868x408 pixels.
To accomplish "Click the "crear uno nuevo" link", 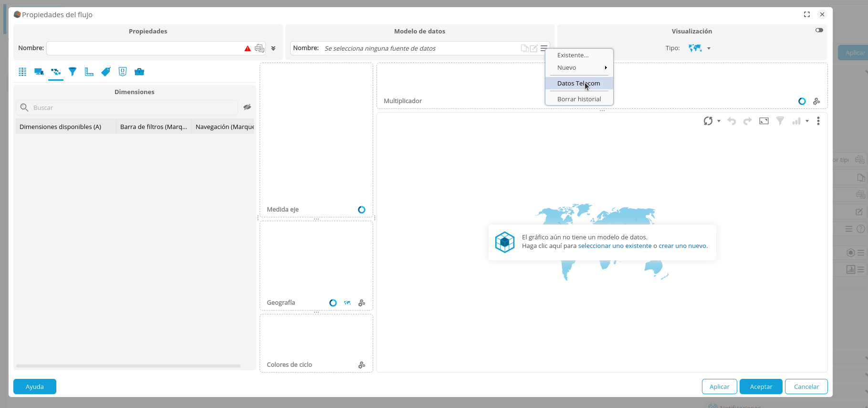I will [x=682, y=246].
